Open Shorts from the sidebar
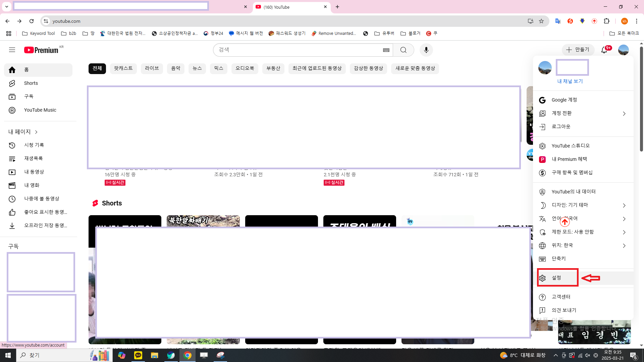The height and width of the screenshot is (362, 644). coord(31,83)
